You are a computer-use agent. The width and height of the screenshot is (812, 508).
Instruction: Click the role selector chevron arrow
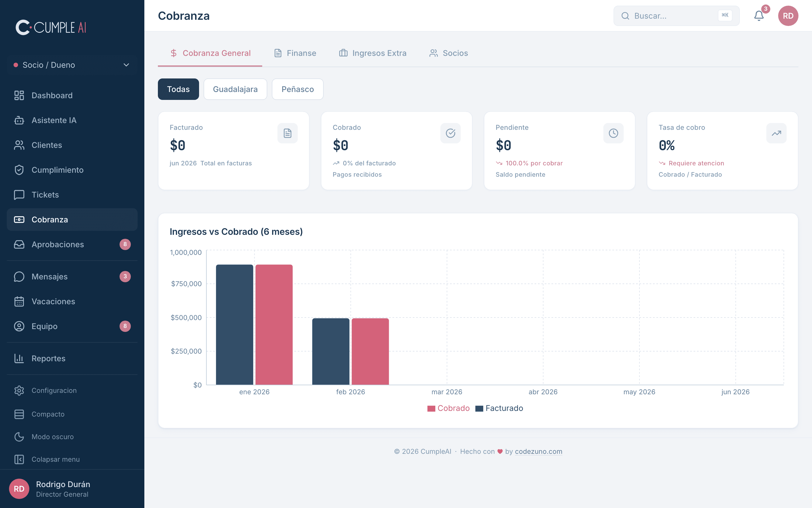click(x=126, y=65)
